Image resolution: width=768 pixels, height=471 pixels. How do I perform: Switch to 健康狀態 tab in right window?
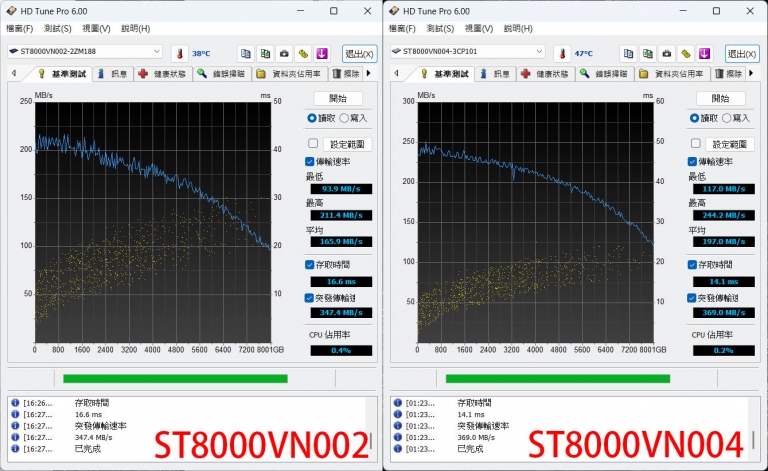(x=545, y=74)
